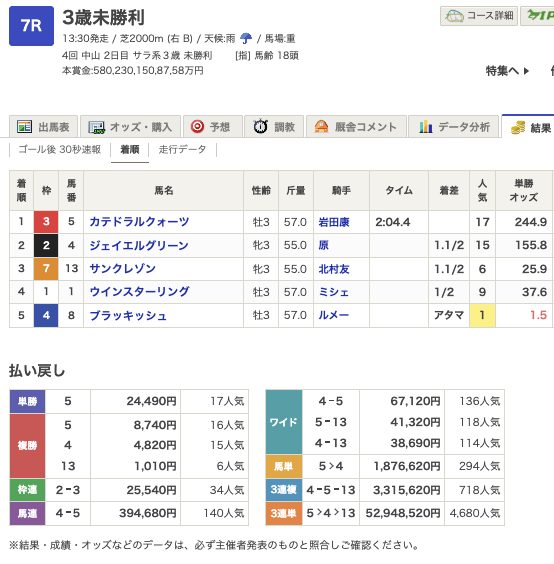554x564 pixels.
Task: Select the 結果 tab
Action: (x=528, y=127)
